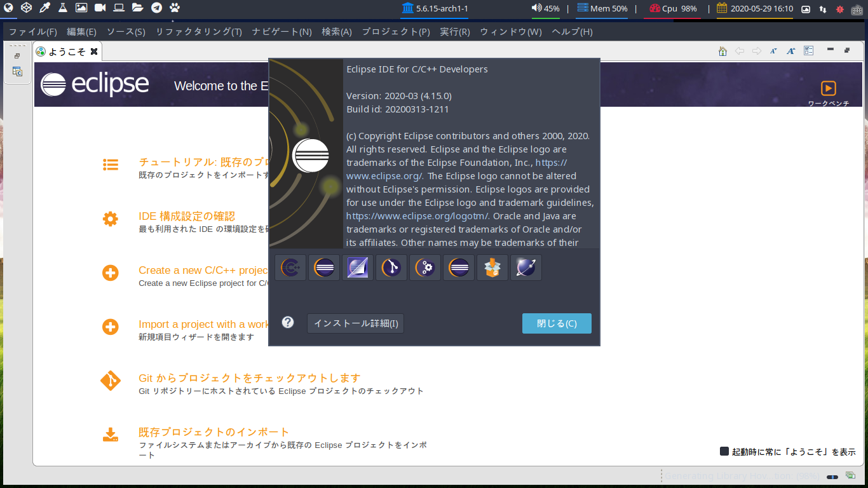This screenshot has width=868, height=488.
Task: Click the orbiting planet feature icon in About dialog
Action: (526, 268)
